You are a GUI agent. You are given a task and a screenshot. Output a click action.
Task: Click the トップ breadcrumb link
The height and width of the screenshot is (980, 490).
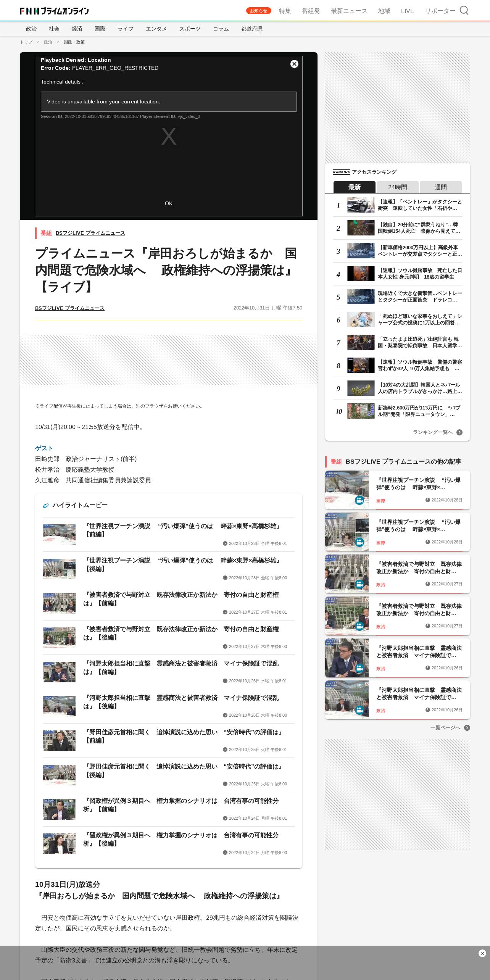click(x=26, y=42)
